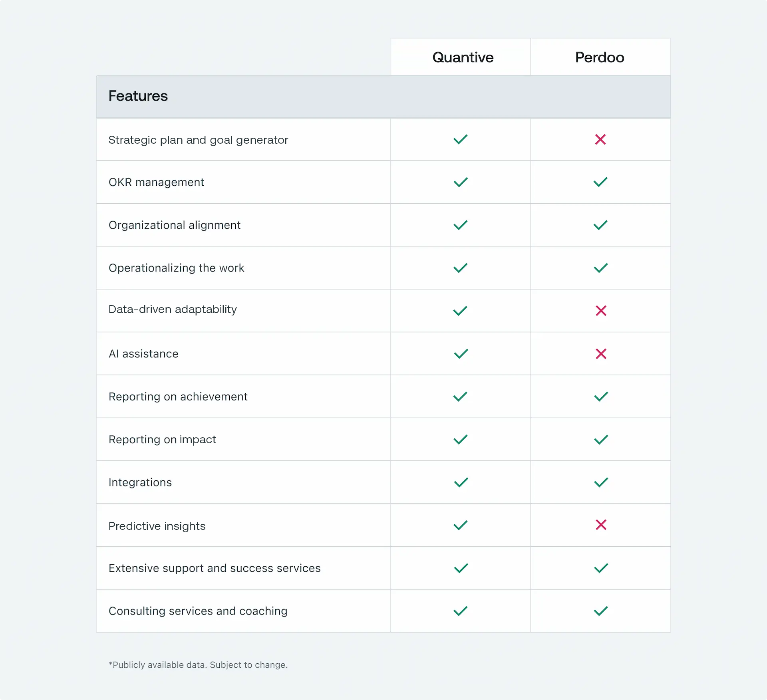Click the Extensive support and success services label
This screenshot has height=700, width=767.
(x=215, y=568)
